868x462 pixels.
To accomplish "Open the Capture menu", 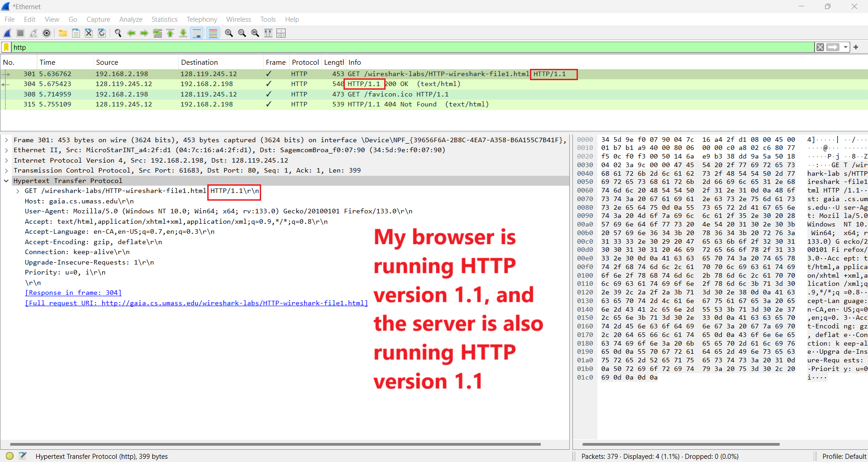I will point(98,19).
